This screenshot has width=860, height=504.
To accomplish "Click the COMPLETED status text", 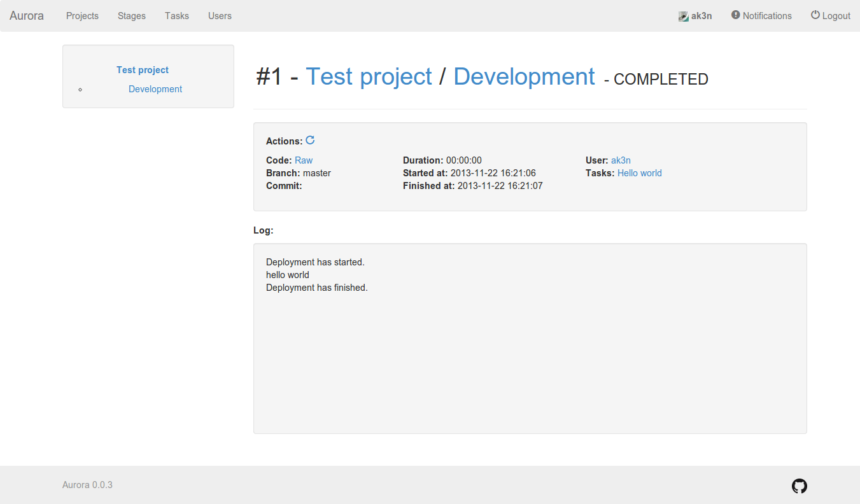I will click(661, 80).
